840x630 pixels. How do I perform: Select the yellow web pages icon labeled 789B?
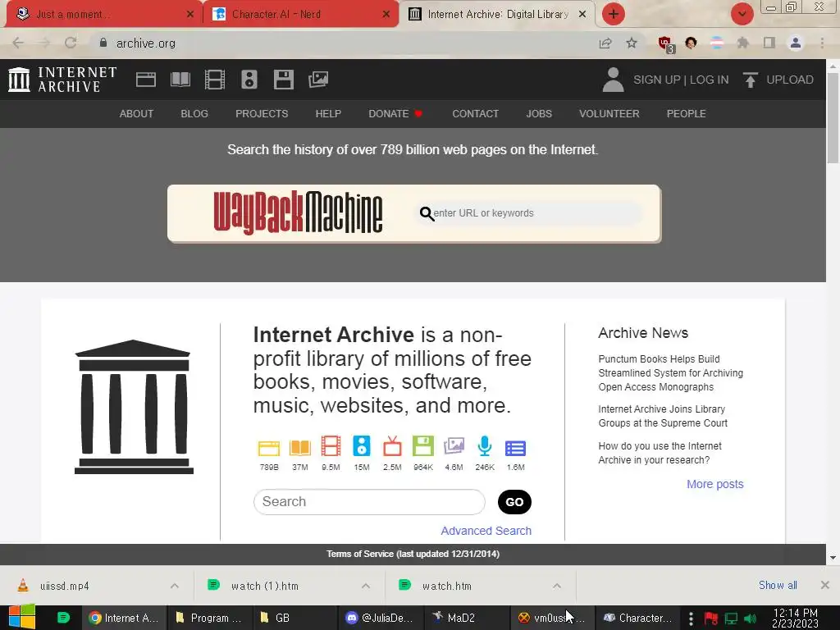(269, 447)
